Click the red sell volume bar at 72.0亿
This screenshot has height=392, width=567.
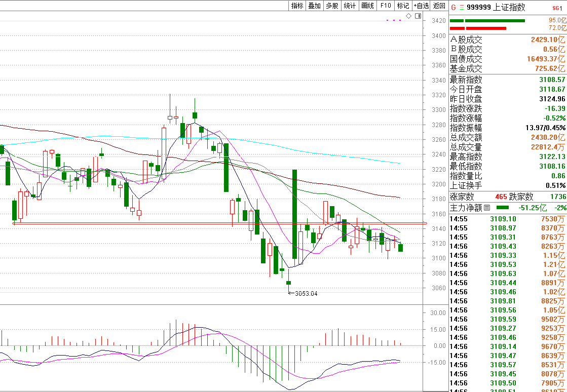(478, 28)
